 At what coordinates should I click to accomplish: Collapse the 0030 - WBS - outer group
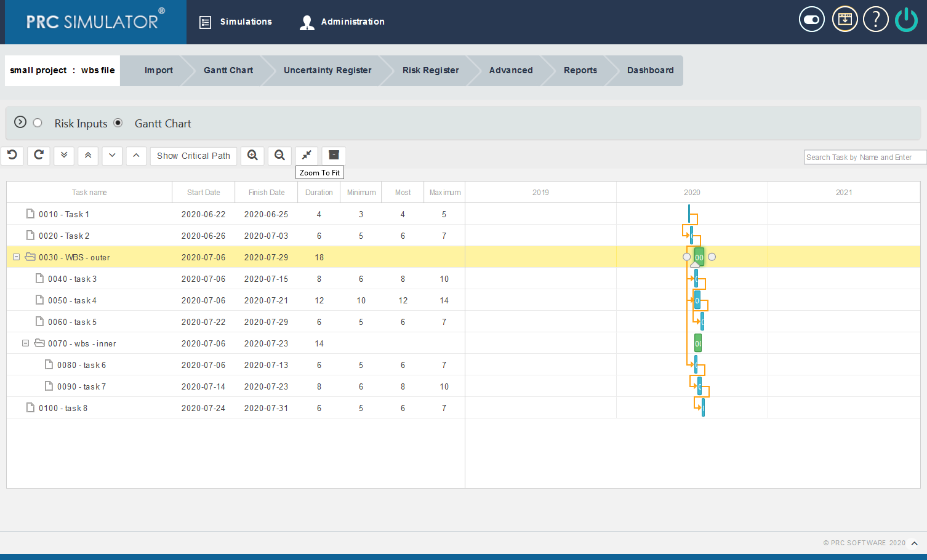coord(16,257)
